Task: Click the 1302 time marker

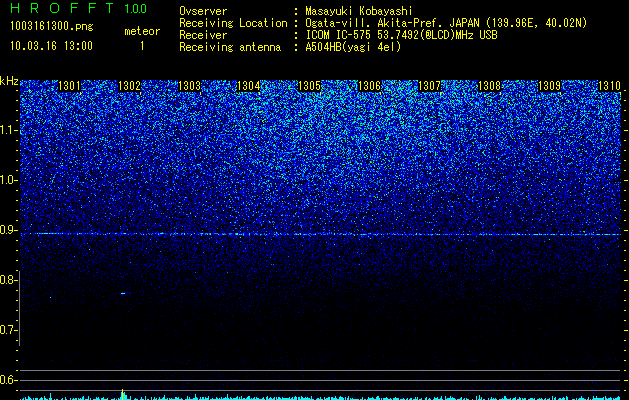Action: pos(130,86)
